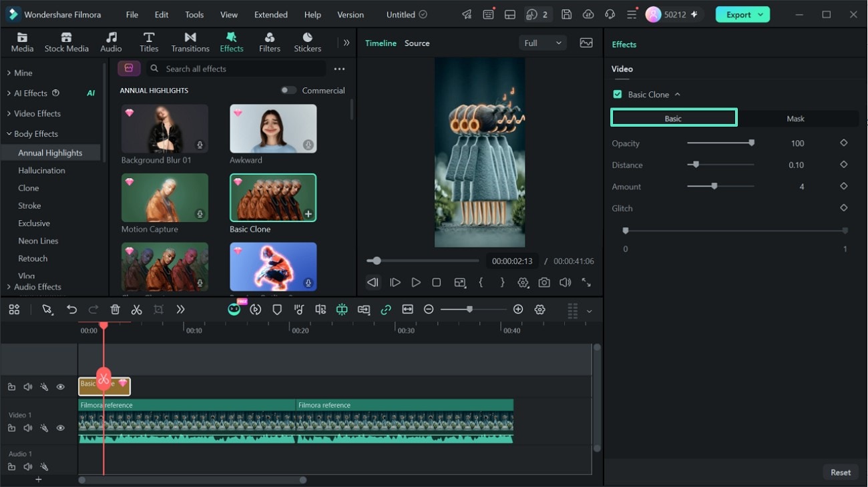Open the Filters panel
The image size is (868, 487).
click(270, 42)
